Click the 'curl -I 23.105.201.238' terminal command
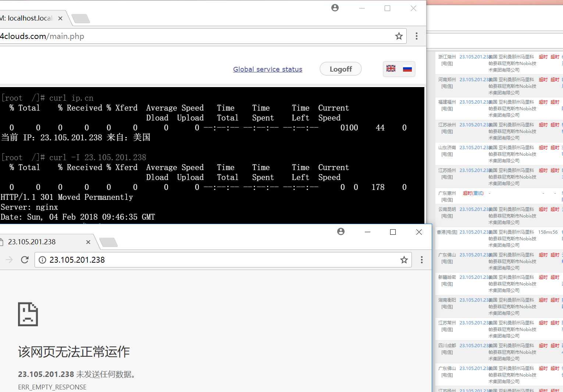 pos(74,157)
